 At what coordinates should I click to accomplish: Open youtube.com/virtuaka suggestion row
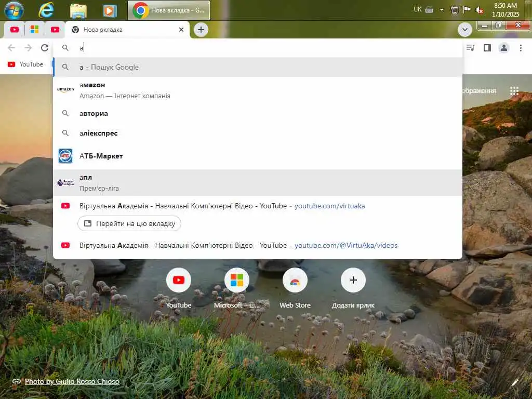tap(258, 206)
